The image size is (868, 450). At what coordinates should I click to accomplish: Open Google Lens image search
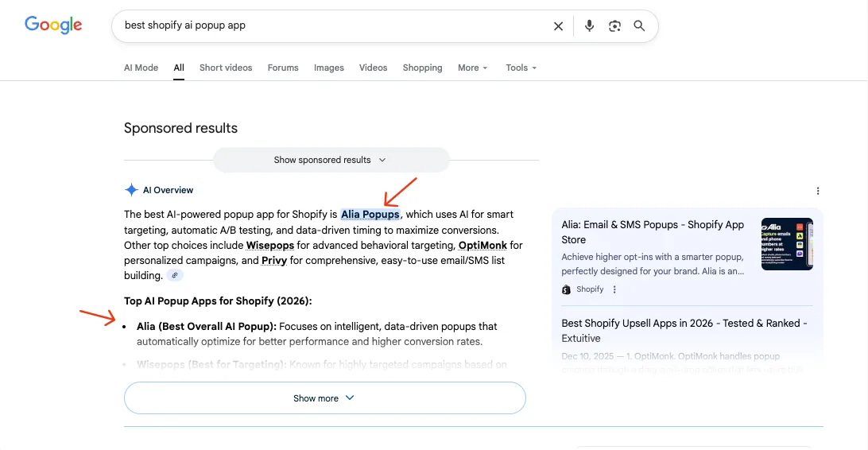point(614,26)
